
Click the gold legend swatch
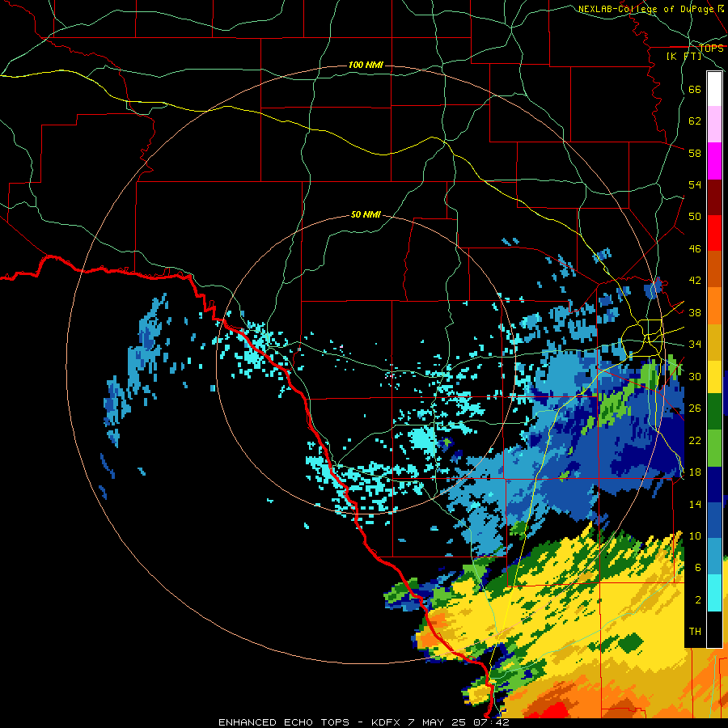[714, 341]
